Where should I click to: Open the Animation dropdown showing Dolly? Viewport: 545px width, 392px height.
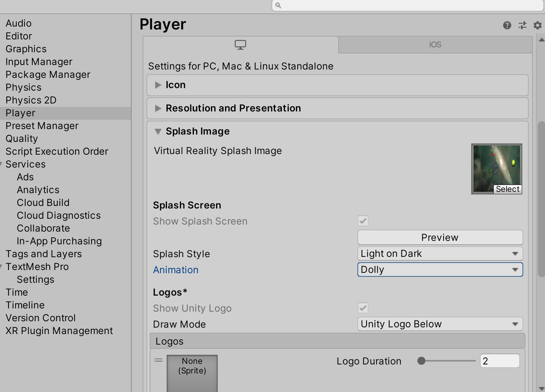pos(440,269)
